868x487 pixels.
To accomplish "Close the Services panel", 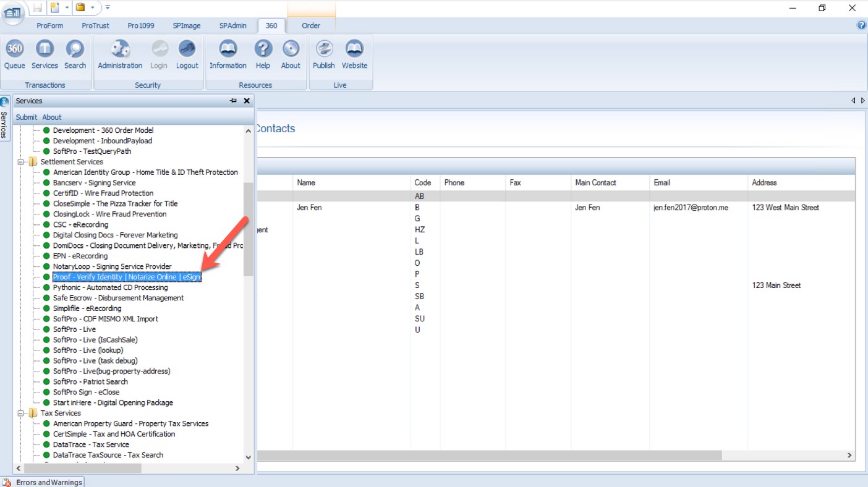I will tap(247, 101).
